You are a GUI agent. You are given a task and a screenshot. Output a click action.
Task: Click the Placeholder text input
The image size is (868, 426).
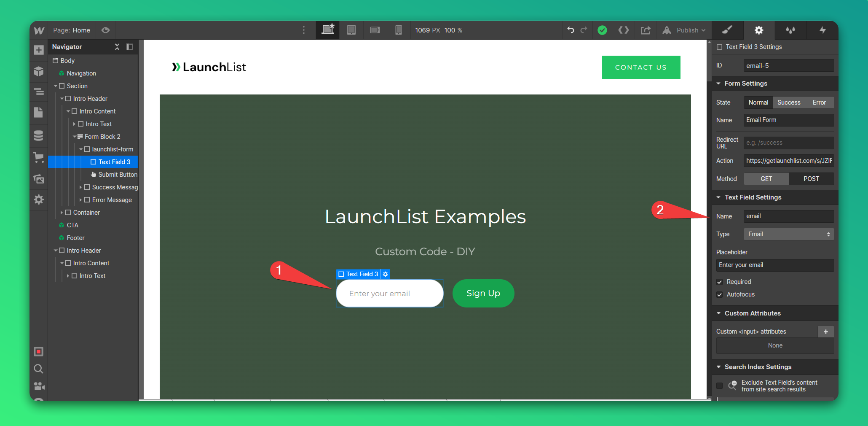[x=775, y=265]
